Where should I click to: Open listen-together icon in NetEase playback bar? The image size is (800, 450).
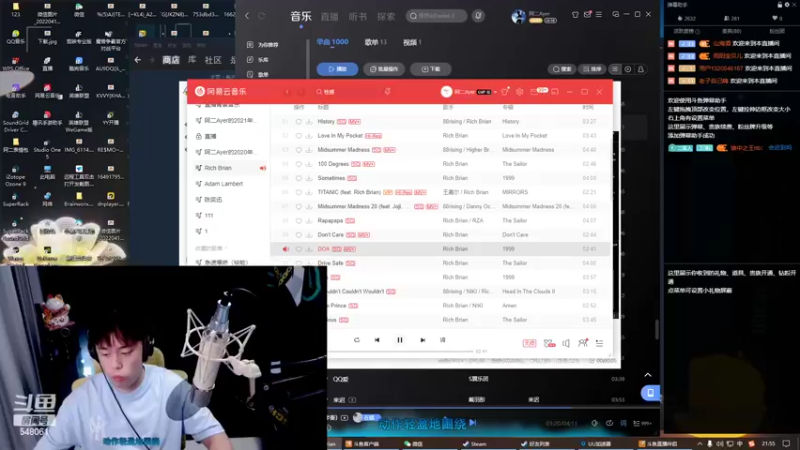[583, 343]
